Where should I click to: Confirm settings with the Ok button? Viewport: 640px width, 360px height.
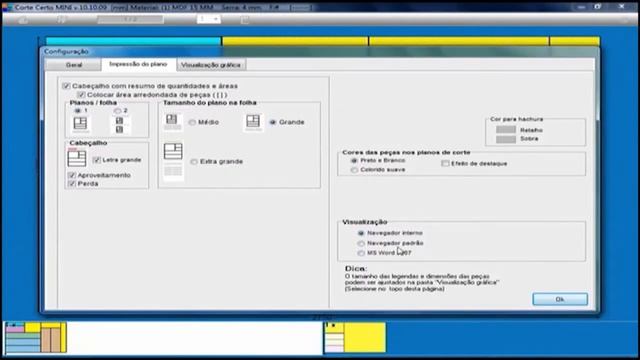click(x=560, y=299)
